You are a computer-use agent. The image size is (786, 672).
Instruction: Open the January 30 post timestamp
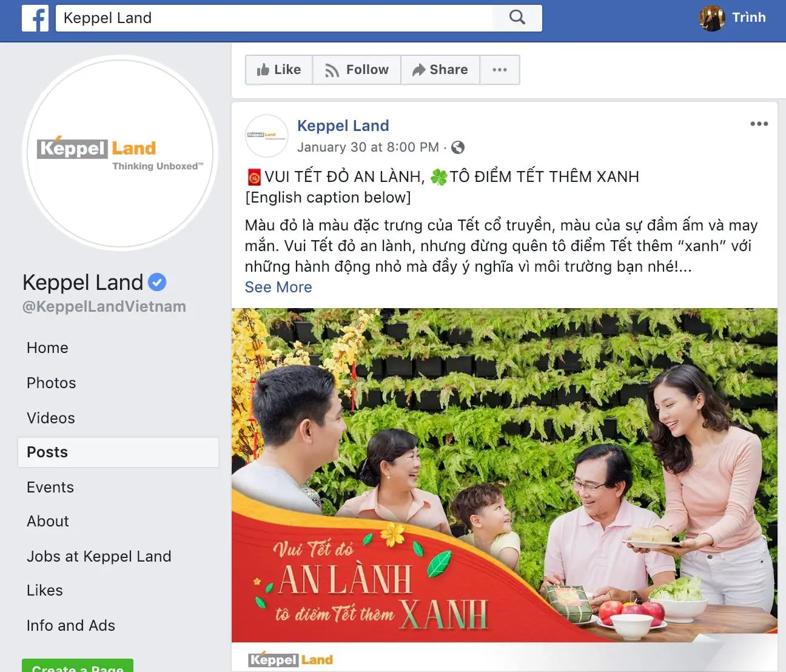368,147
